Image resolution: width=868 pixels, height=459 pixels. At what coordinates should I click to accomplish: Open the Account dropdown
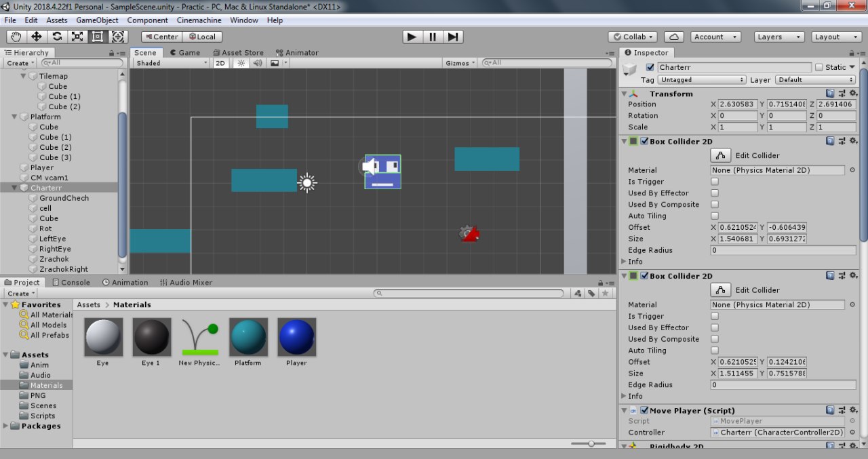[x=715, y=37]
